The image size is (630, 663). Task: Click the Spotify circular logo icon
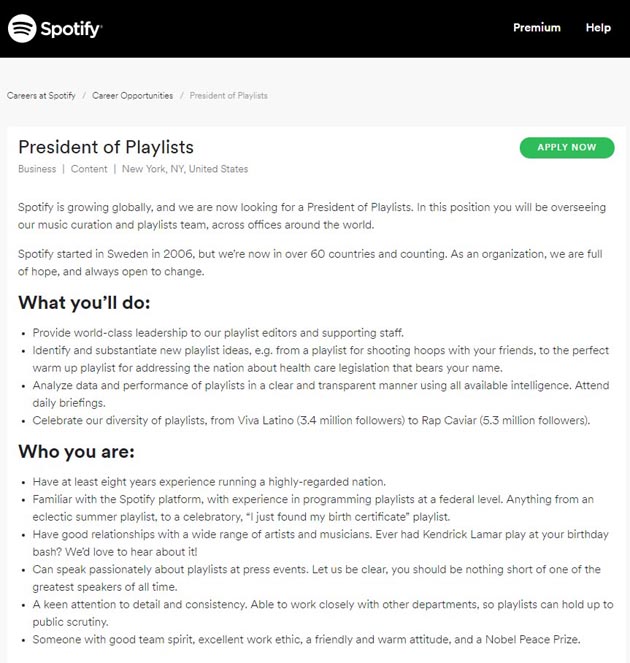coord(22,28)
